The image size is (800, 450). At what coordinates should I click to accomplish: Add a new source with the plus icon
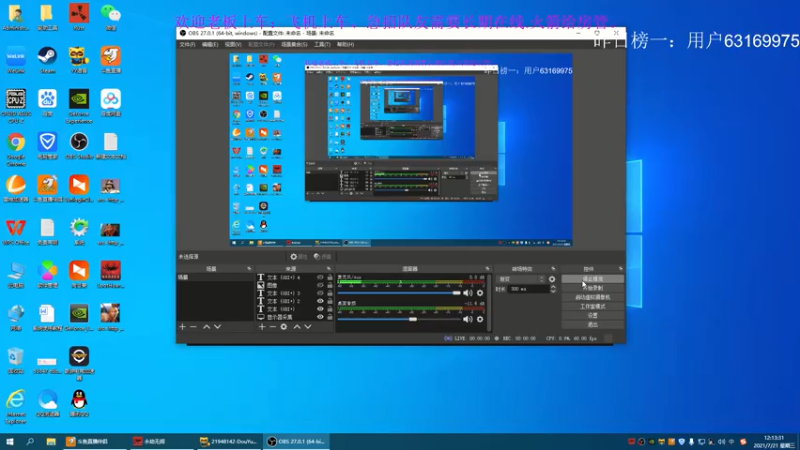262,327
